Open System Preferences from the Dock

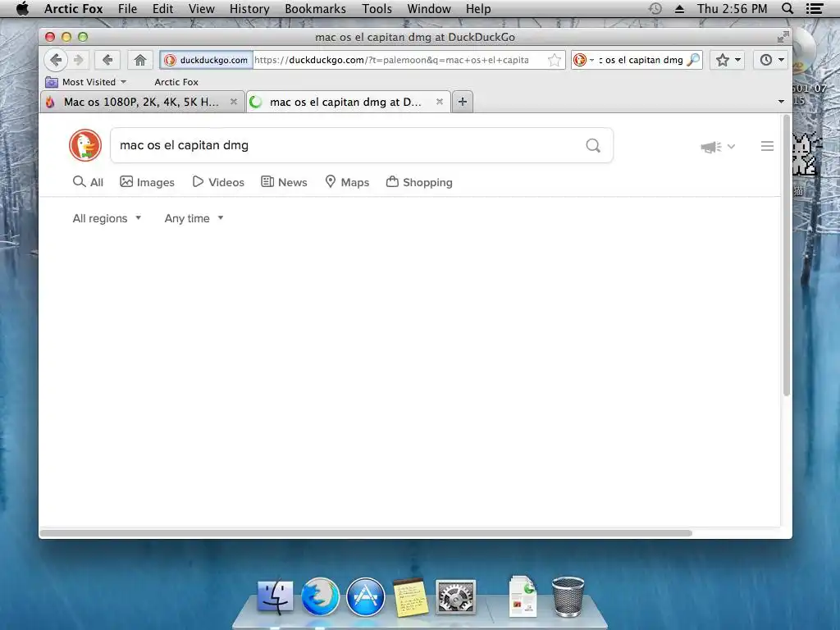coord(455,596)
